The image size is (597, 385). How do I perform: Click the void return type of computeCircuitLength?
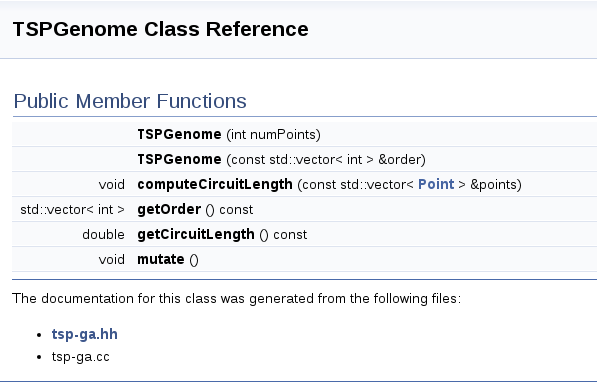click(112, 185)
